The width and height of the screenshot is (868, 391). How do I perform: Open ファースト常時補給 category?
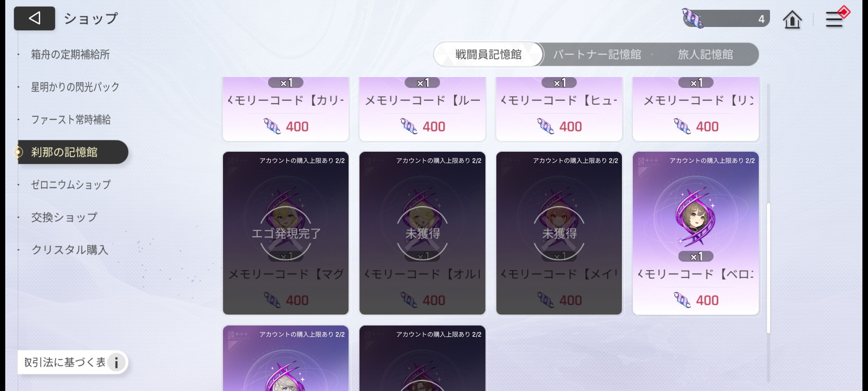coord(71,119)
